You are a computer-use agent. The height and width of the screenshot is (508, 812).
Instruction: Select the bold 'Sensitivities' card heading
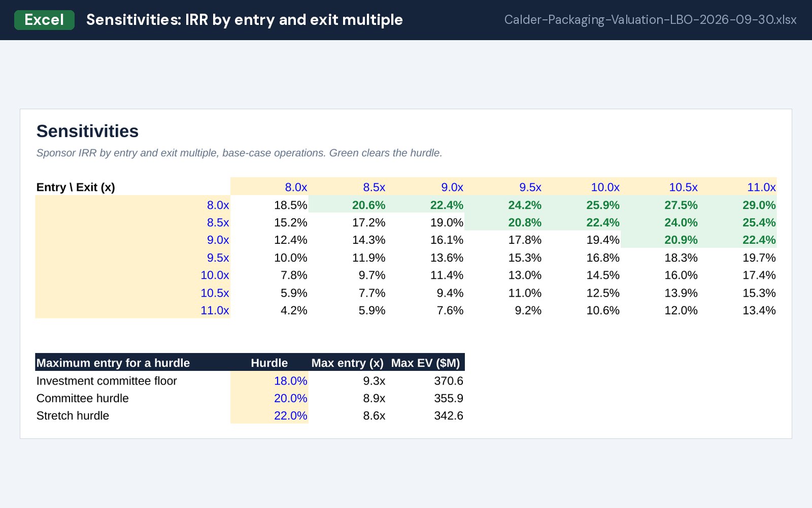87,131
